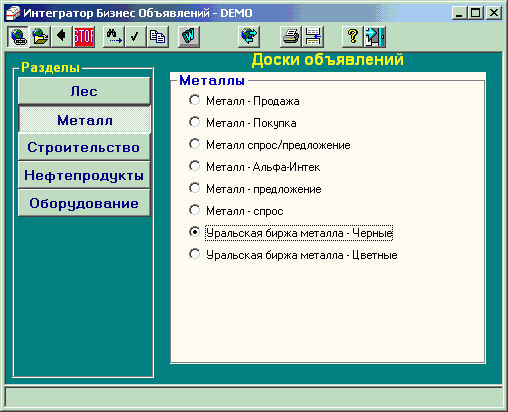
Task: Click the form with blue arrow icon
Action: [313, 36]
